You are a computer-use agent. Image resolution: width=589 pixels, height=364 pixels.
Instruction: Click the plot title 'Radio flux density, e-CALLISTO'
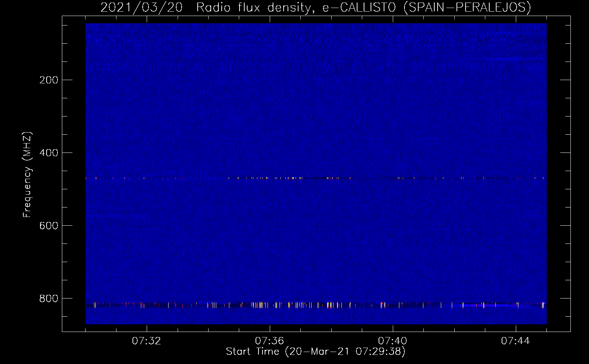[x=296, y=8]
